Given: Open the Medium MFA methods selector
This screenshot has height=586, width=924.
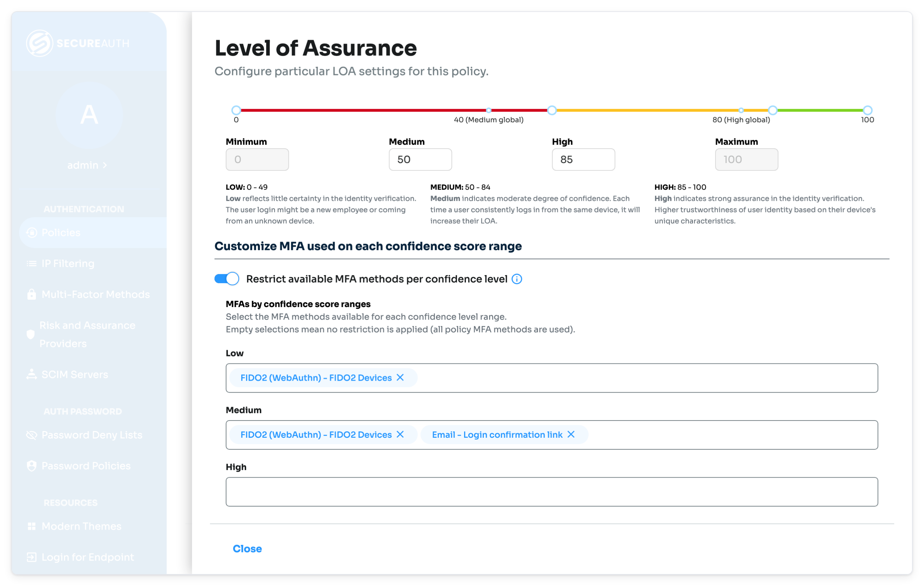Looking at the screenshot, I should 552,435.
